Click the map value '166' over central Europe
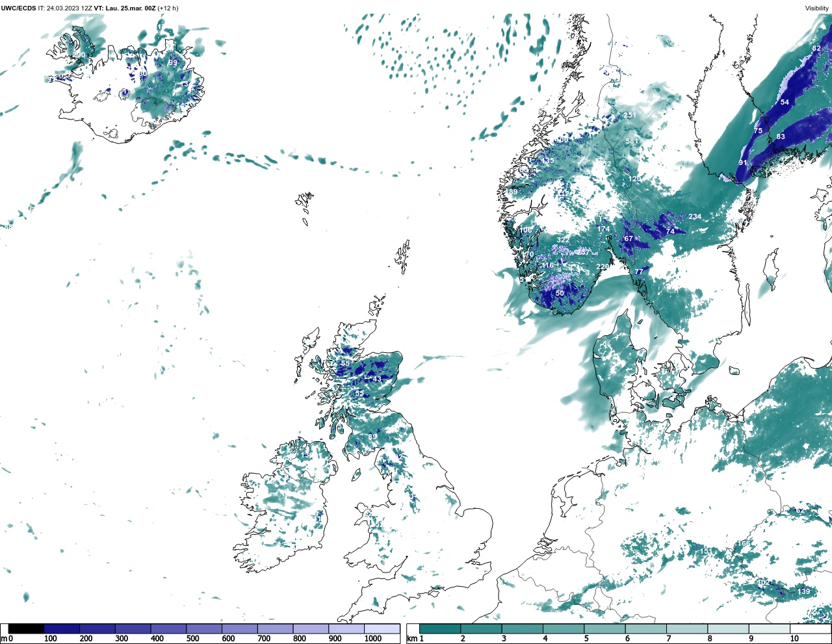Image resolution: width=832 pixels, height=644 pixels. pyautogui.click(x=744, y=543)
